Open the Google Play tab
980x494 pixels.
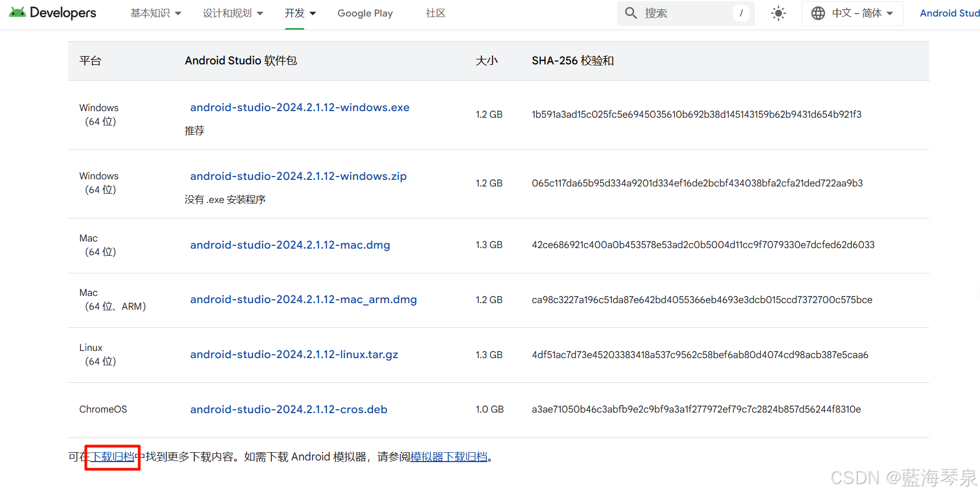365,13
